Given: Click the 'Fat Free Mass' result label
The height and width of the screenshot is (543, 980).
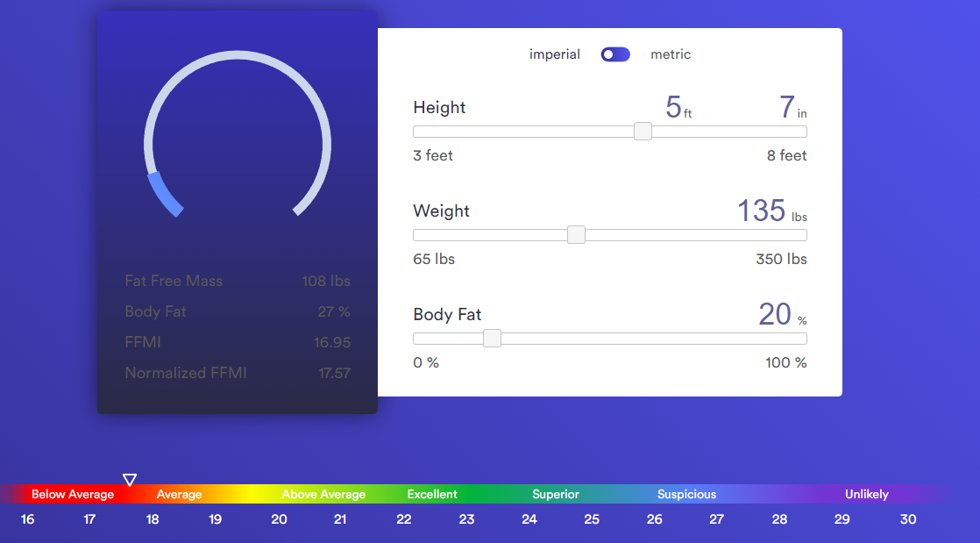Looking at the screenshot, I should (174, 281).
